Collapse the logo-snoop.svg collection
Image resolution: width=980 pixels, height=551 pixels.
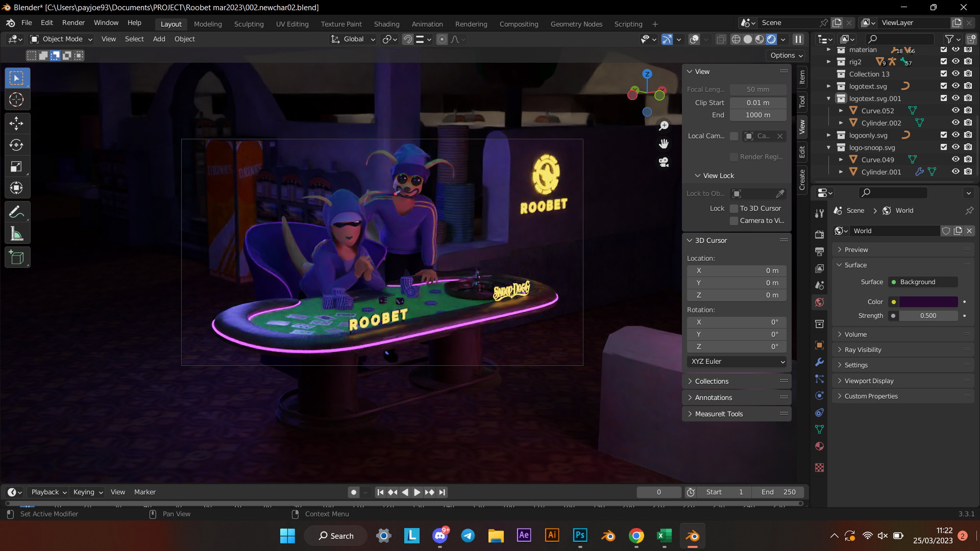828,147
